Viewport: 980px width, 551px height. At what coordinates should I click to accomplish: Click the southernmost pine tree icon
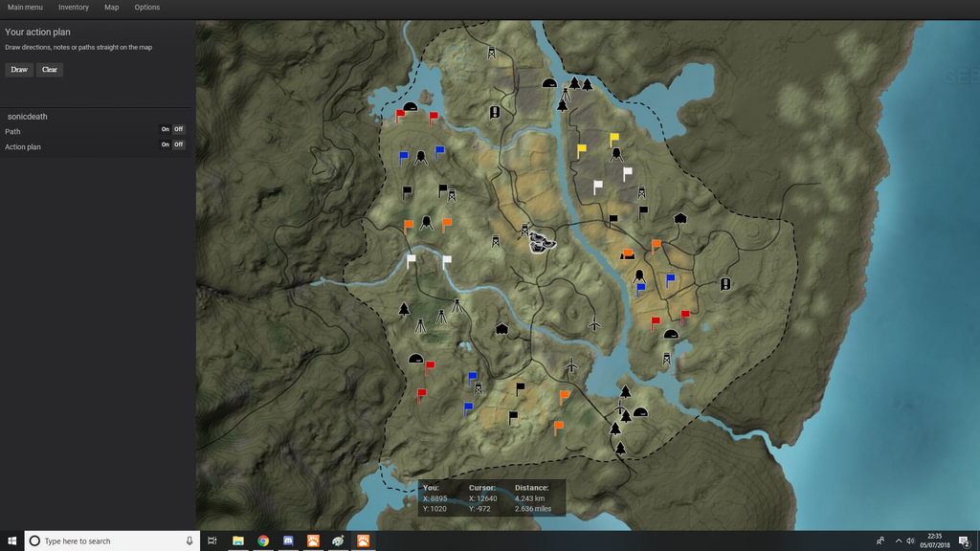(x=620, y=449)
